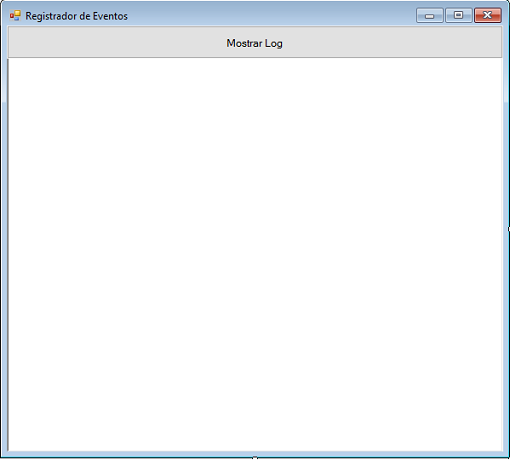Screen dimensions: 510x460
Task: Click inside the empty log text area
Action: click(x=255, y=255)
